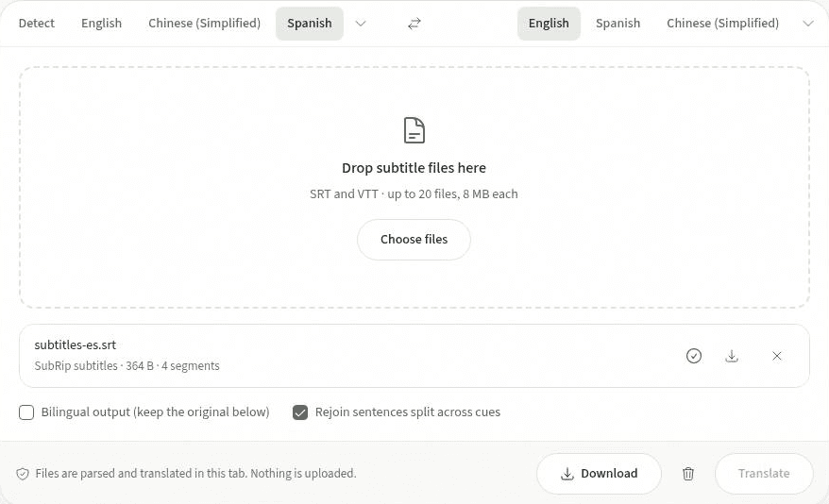Click the 'Drop subtitle files here' heading
This screenshot has height=504, width=829.
coord(414,168)
